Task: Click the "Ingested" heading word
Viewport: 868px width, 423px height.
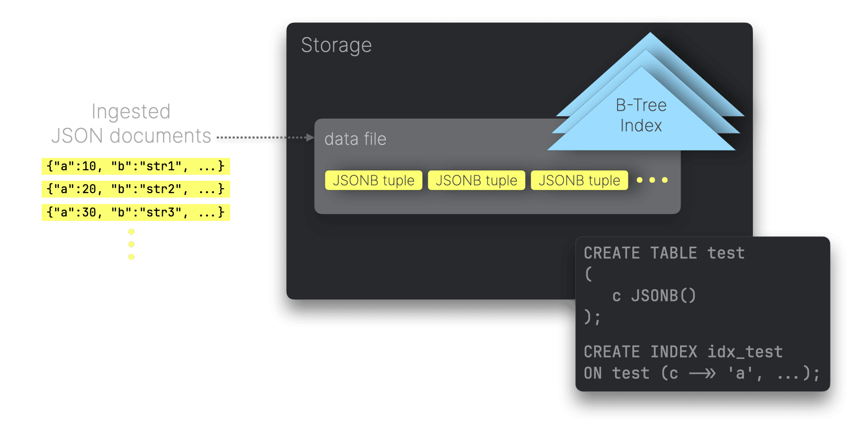Action: pos(131,112)
